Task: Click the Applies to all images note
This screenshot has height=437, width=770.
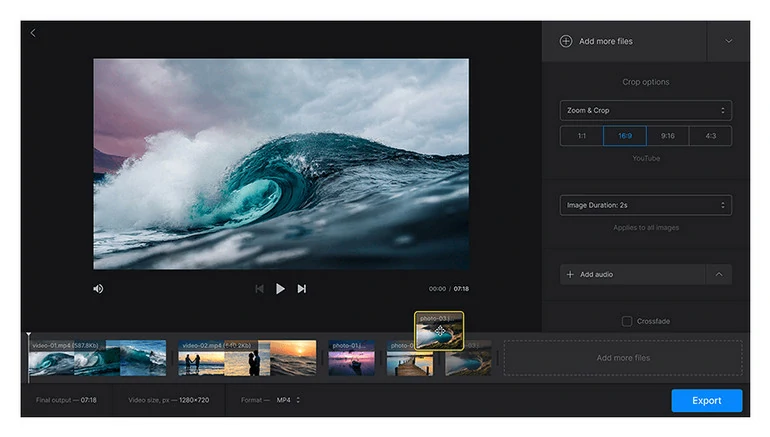Action: [x=646, y=228]
